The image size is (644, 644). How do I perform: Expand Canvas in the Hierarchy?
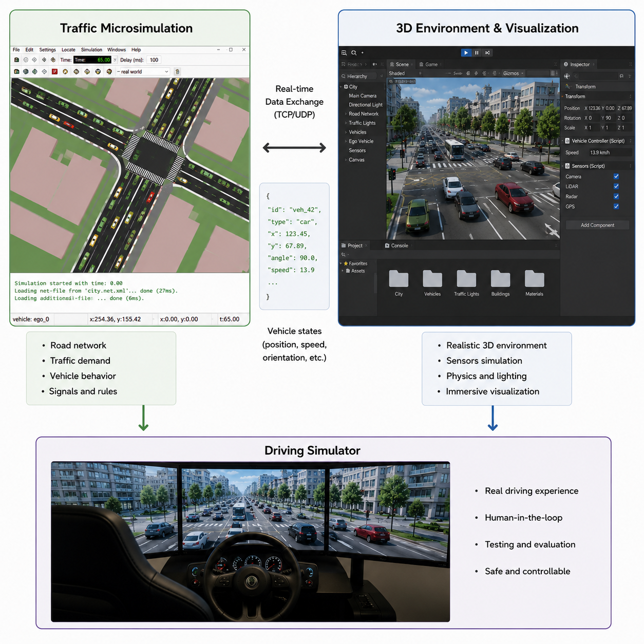[346, 160]
